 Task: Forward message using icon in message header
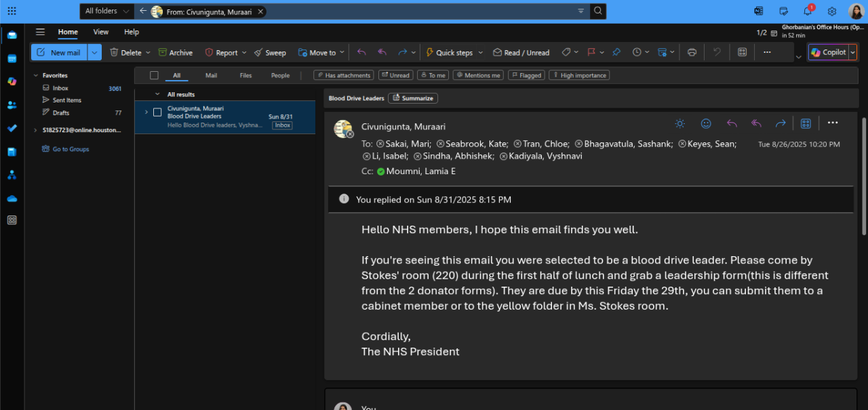coord(781,123)
